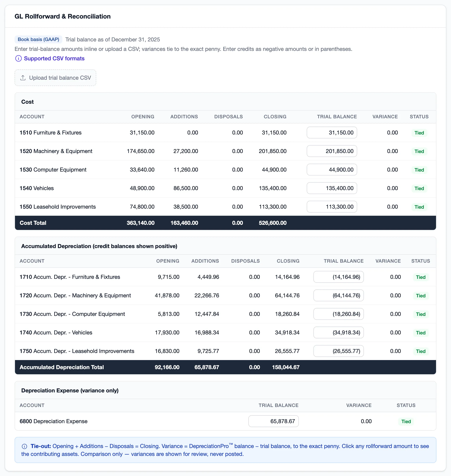Edit trial balance for 1530 Computer Equipment

(332, 170)
